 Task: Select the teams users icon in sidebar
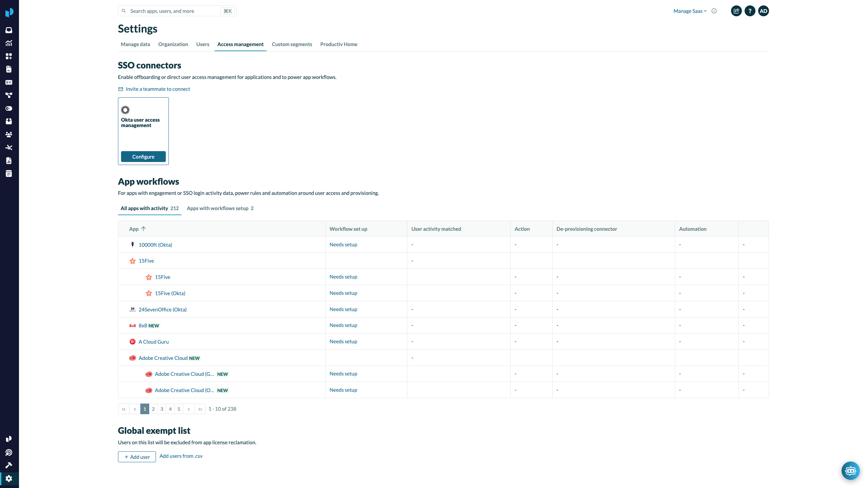(9, 134)
